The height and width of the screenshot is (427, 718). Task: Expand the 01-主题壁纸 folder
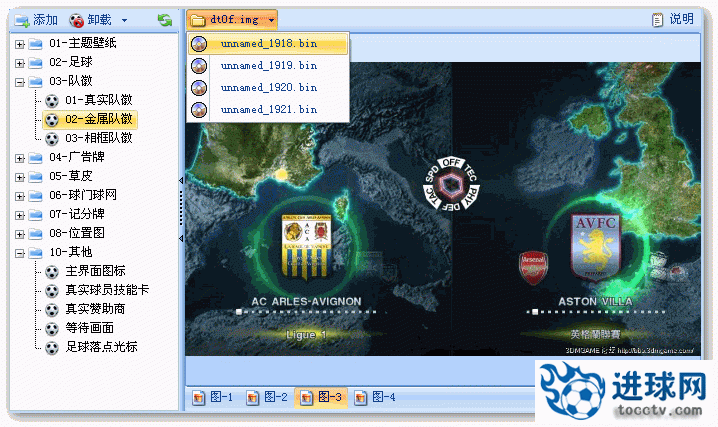click(20, 44)
